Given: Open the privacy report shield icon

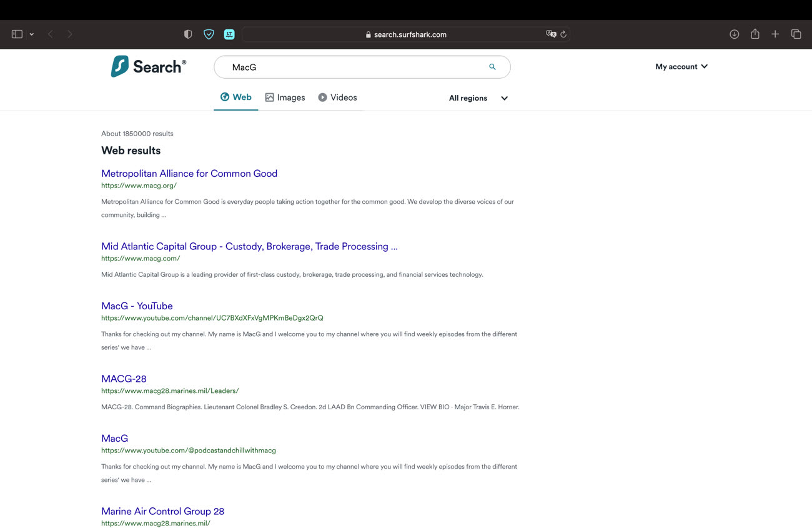Looking at the screenshot, I should (x=188, y=34).
